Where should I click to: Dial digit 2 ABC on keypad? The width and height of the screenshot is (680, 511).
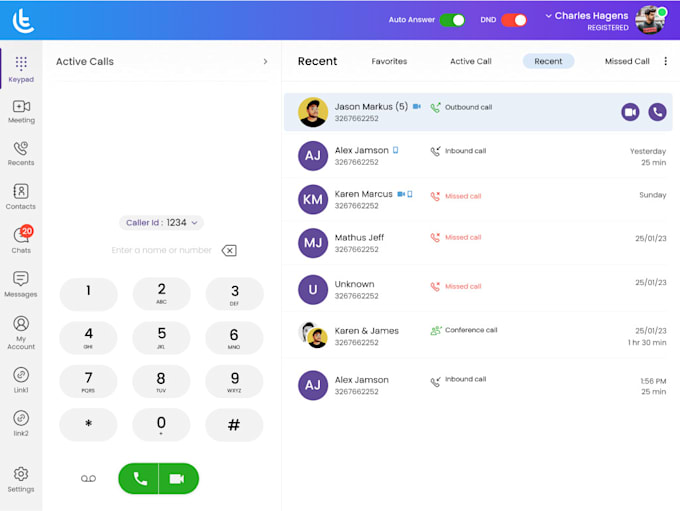tap(161, 294)
